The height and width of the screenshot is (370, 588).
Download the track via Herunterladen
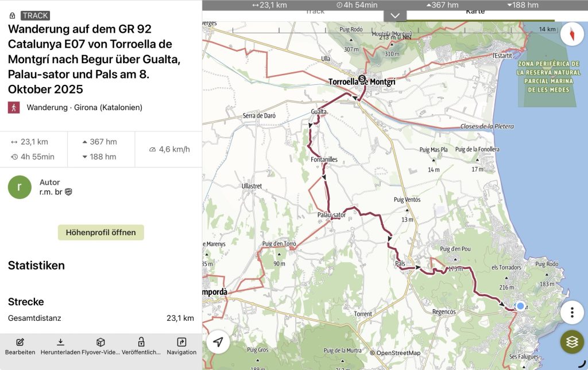pyautogui.click(x=60, y=342)
